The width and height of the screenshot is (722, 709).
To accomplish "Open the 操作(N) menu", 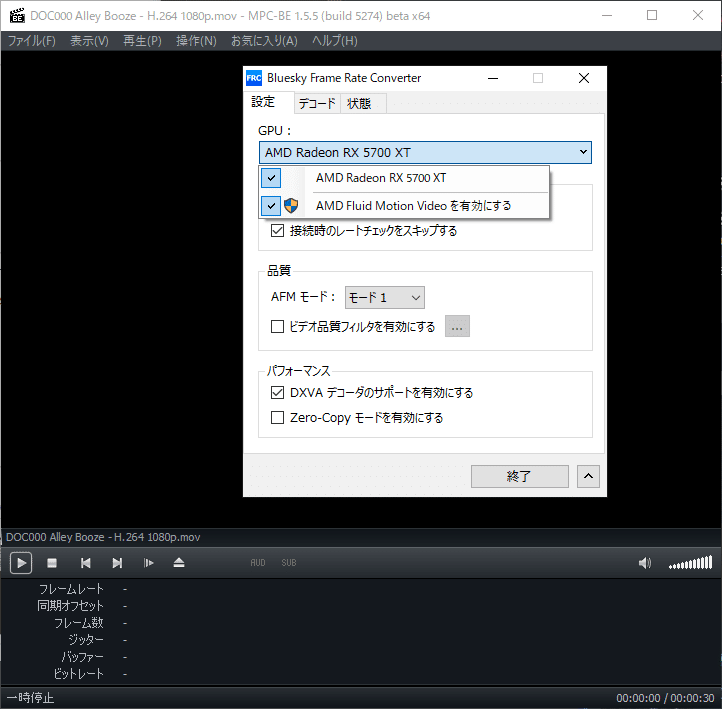I will point(196,41).
